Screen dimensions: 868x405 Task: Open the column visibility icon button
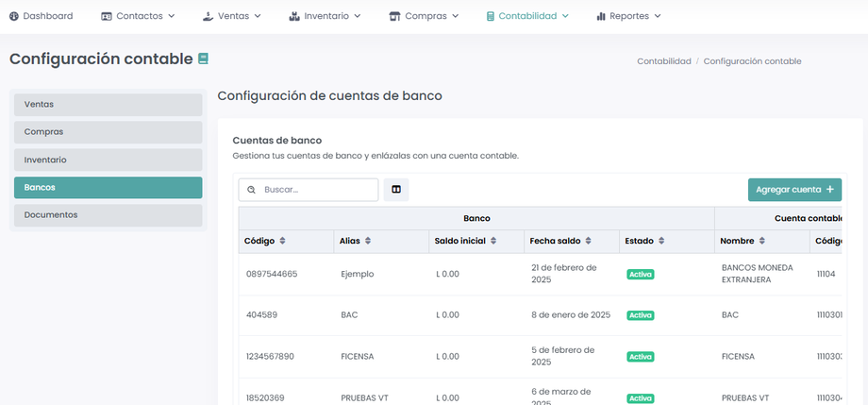(x=396, y=190)
